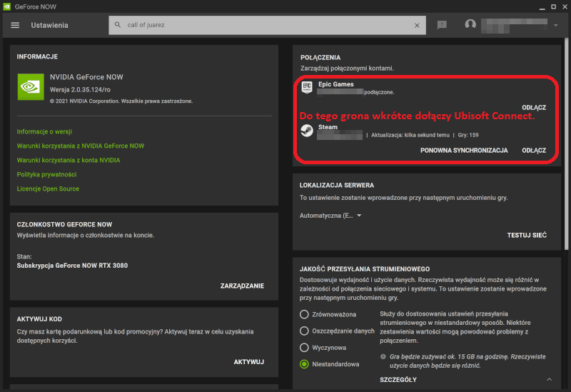Click the data usage info icon

coord(383,357)
